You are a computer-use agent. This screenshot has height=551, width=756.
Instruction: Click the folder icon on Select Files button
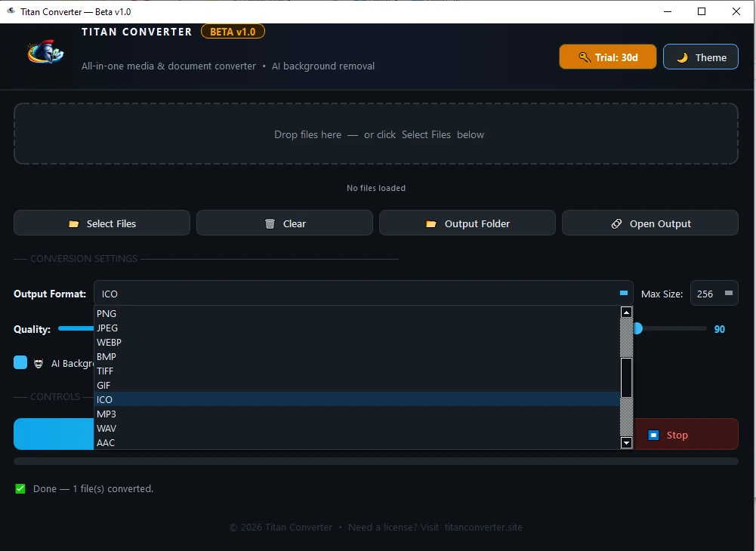[74, 223]
